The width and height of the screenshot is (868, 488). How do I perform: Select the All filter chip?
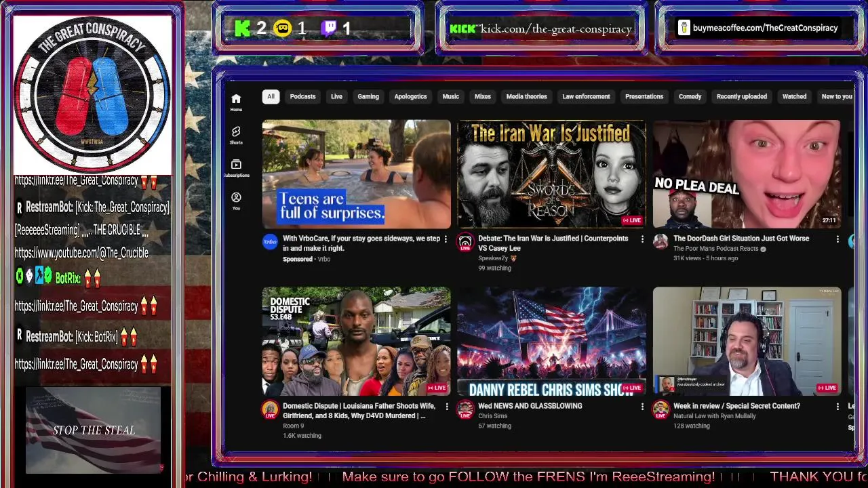[271, 96]
